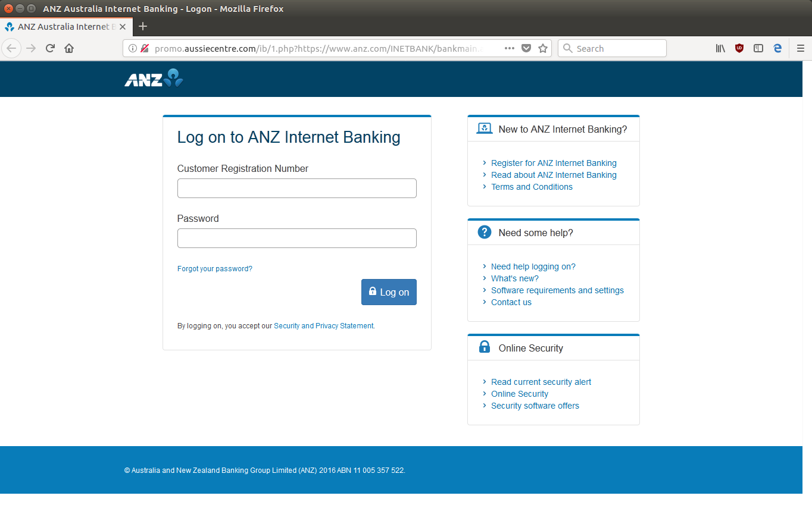Open the page actions overflow menu

[509, 48]
